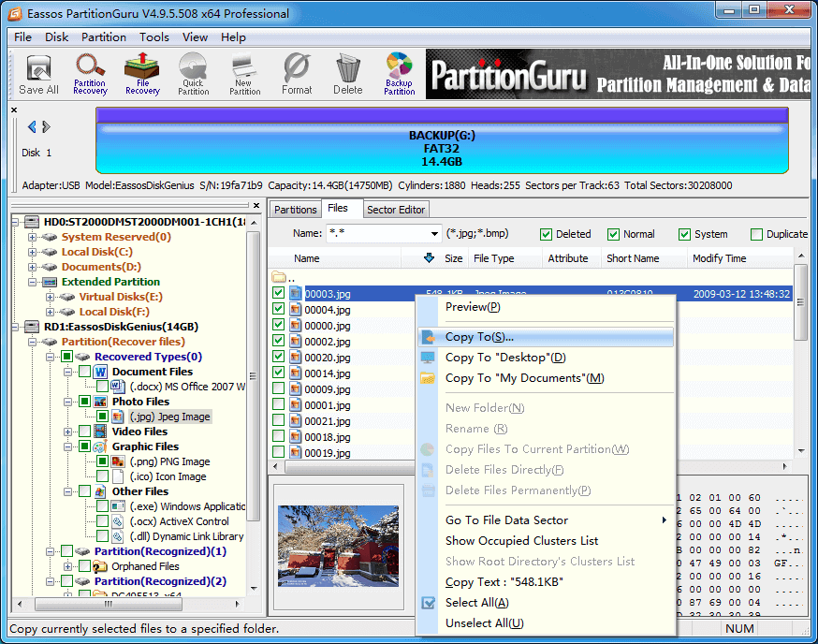Choose Select All(A) in context menu
This screenshot has height=644, width=818.
click(x=546, y=603)
